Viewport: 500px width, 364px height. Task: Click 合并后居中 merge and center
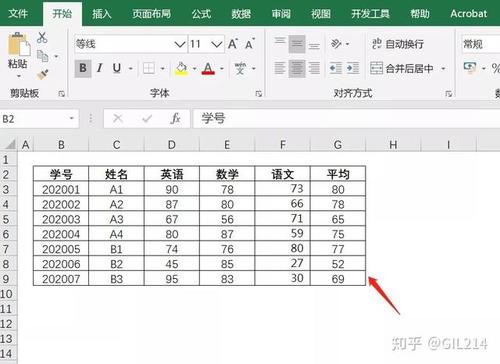tap(402, 68)
